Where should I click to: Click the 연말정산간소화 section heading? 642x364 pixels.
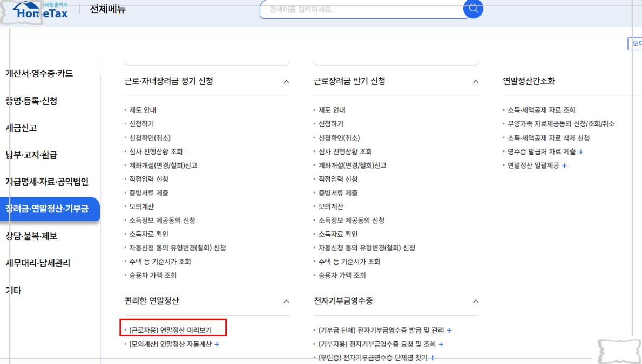[529, 81]
